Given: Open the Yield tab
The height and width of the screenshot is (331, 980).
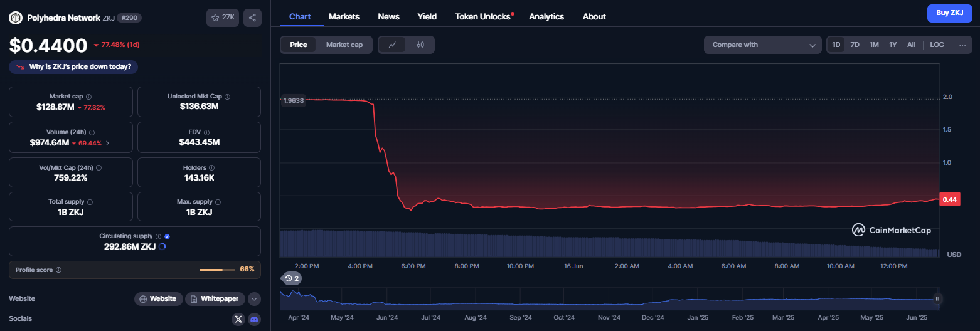Looking at the screenshot, I should click(427, 16).
